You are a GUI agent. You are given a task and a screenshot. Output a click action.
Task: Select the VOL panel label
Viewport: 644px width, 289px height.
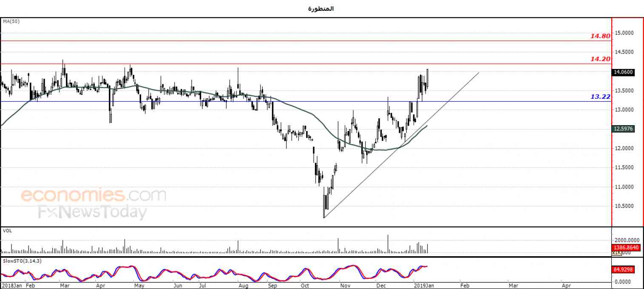click(7, 230)
